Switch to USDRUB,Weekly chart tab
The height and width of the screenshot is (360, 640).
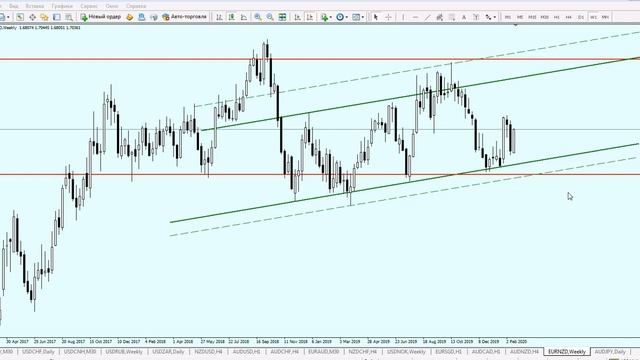click(124, 351)
